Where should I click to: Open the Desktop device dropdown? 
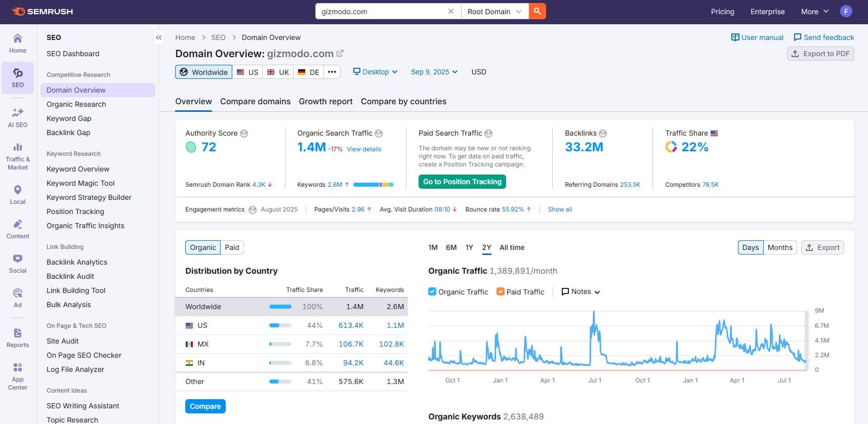(x=375, y=72)
